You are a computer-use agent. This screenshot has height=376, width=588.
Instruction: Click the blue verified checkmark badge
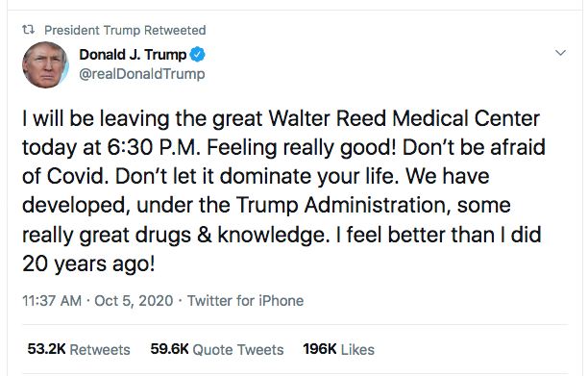coord(197,55)
